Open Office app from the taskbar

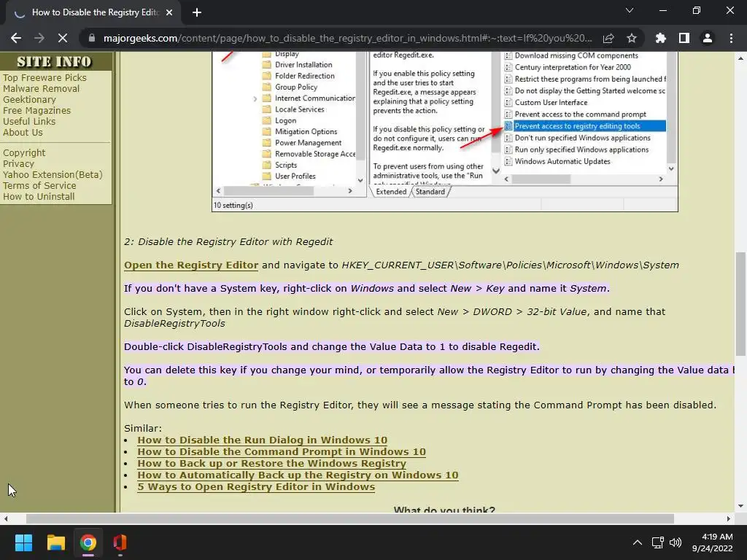120,542
